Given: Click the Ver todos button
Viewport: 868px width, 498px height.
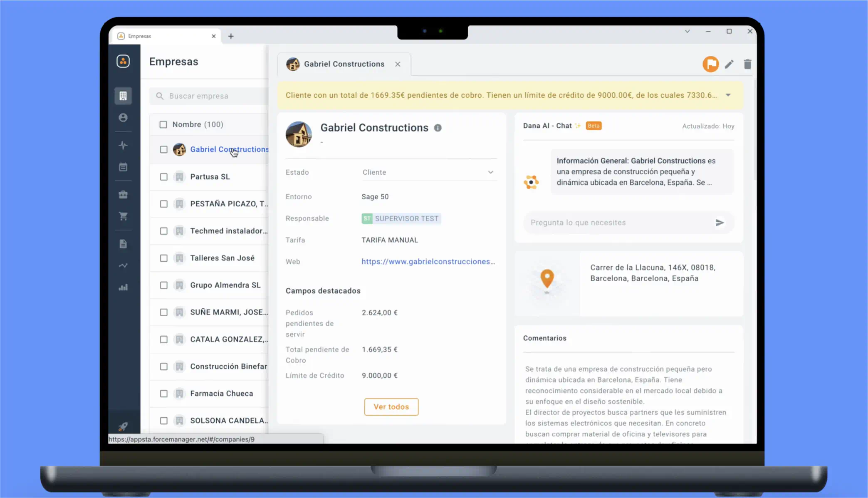Looking at the screenshot, I should (x=391, y=407).
